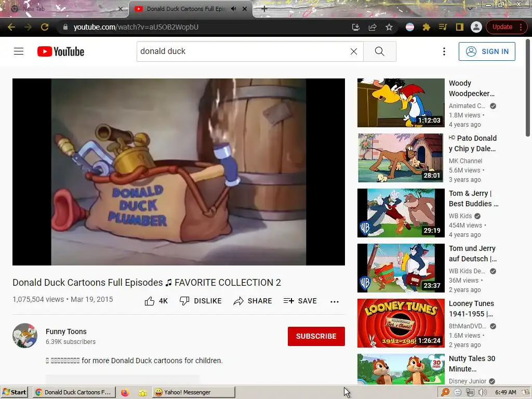Open the Woody Woodpecker video thumbnail
The width and height of the screenshot is (532, 399).
click(401, 103)
